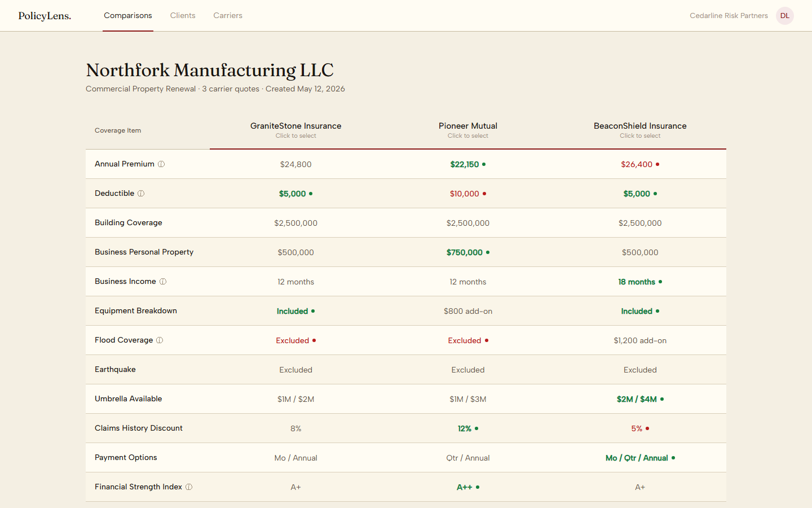812x508 pixels.
Task: Click the green dot next to Pioneer $22,150
Action: 484,164
